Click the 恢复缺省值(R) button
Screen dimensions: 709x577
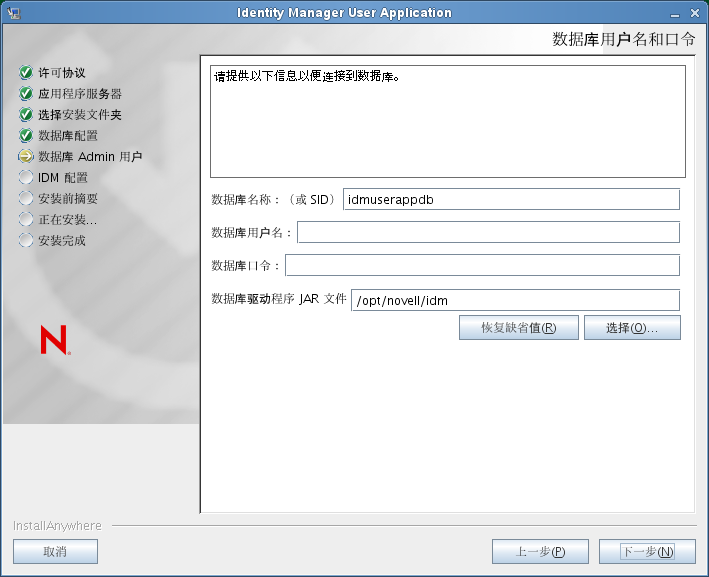[x=519, y=327]
